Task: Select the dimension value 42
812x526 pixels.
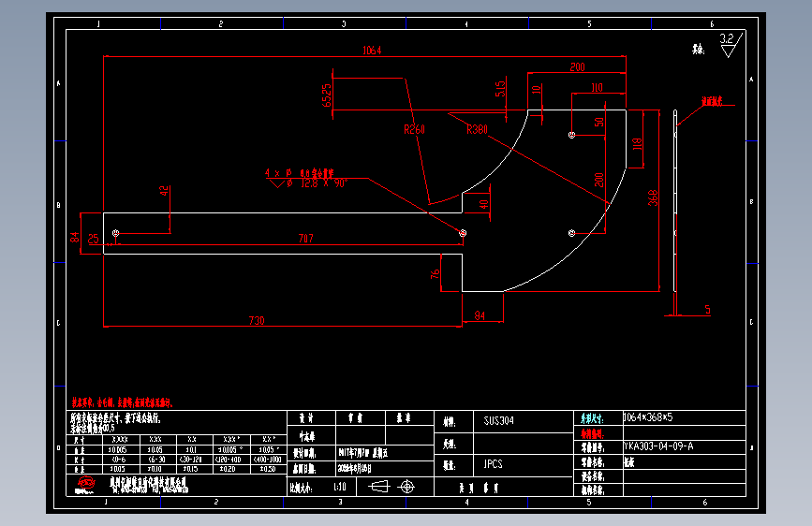Action: click(164, 191)
